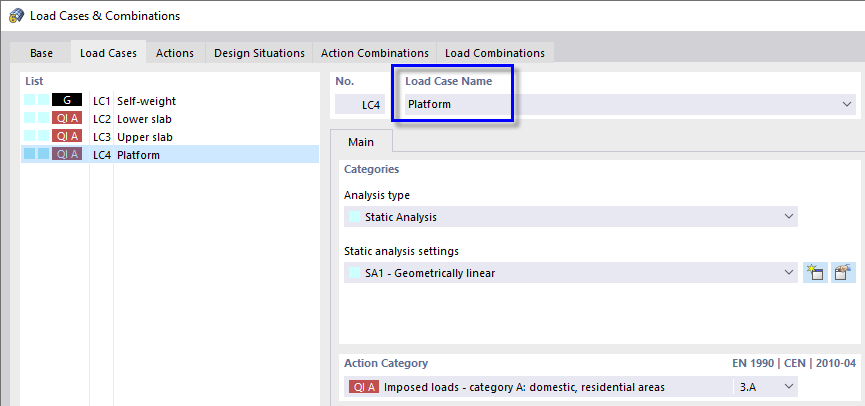The width and height of the screenshot is (865, 406).
Task: Click the cyan swatch beside Static Analysis
Action: click(355, 217)
